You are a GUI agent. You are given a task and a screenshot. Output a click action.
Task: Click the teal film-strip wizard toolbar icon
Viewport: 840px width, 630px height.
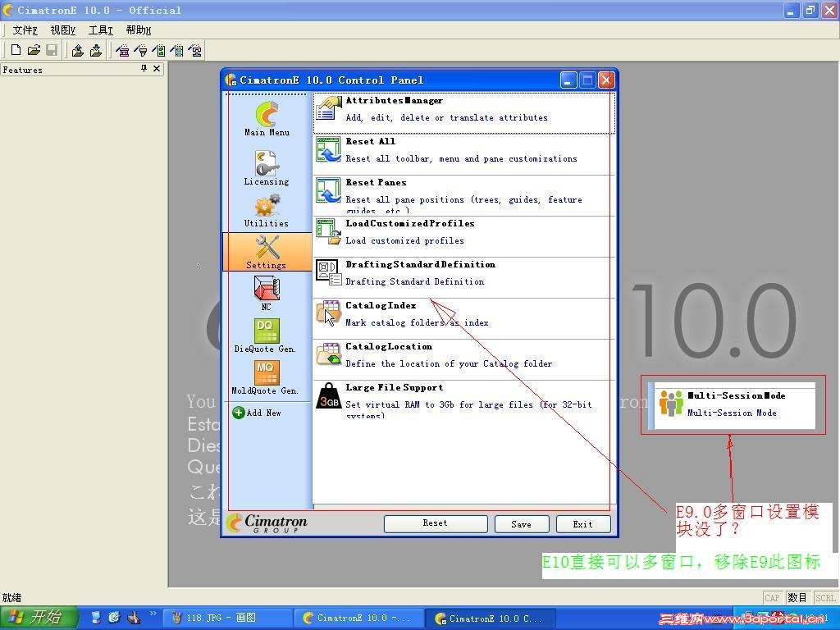pyautogui.click(x=177, y=50)
